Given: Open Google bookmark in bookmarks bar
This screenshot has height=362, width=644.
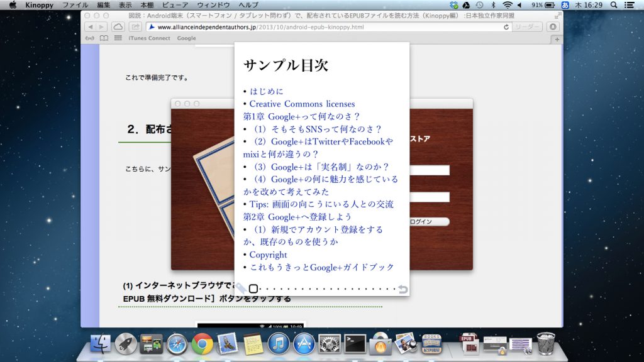Looking at the screenshot, I should (x=186, y=38).
